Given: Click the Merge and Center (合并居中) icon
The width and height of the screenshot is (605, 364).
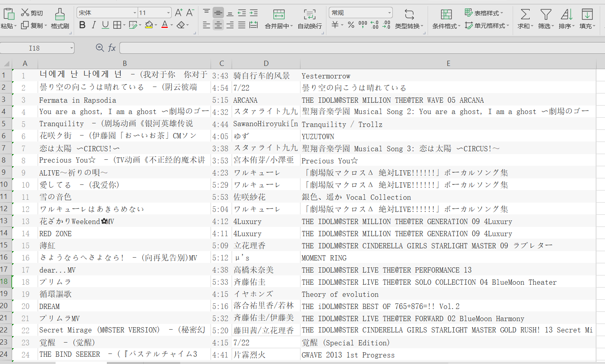Looking at the screenshot, I should tap(279, 15).
